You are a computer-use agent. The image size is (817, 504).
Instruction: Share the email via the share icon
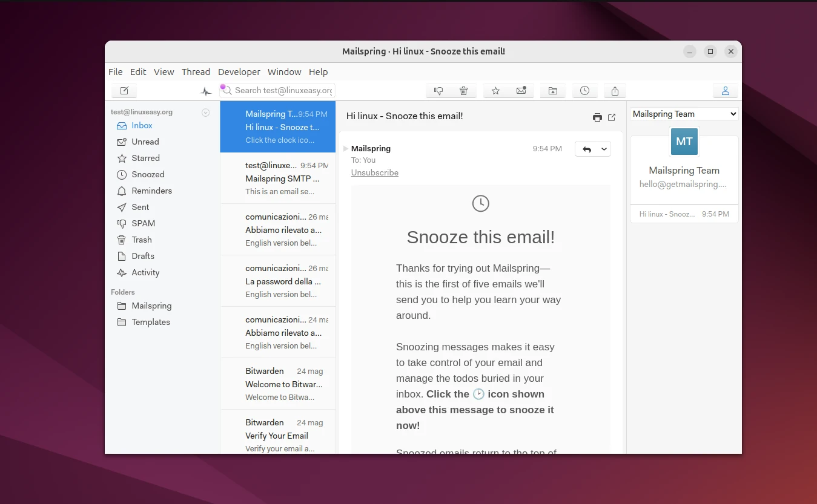coord(615,90)
